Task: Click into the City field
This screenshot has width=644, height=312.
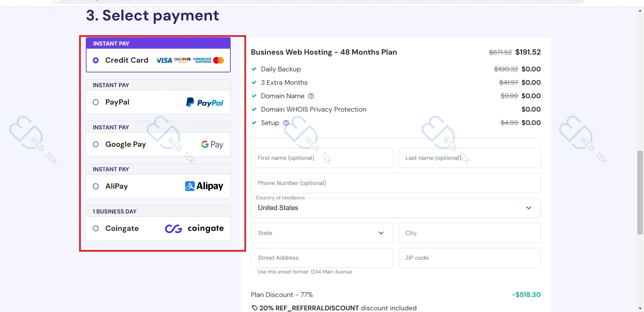Action: click(x=469, y=233)
